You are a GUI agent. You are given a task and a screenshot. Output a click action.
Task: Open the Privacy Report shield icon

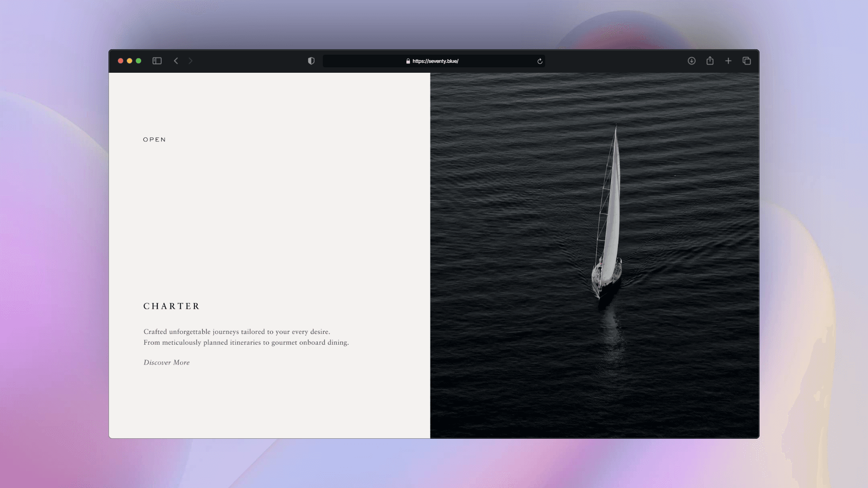(x=311, y=61)
